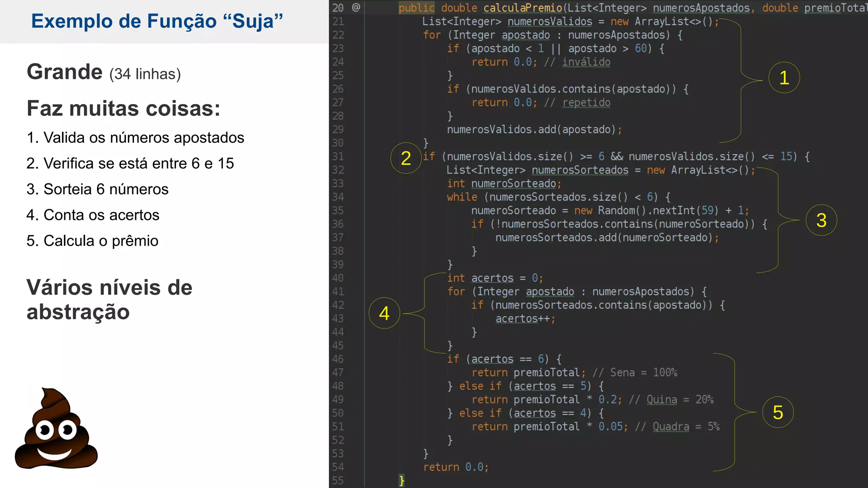Click the yellow circled number 4
Viewport: 868px width, 488px height.
click(x=384, y=313)
